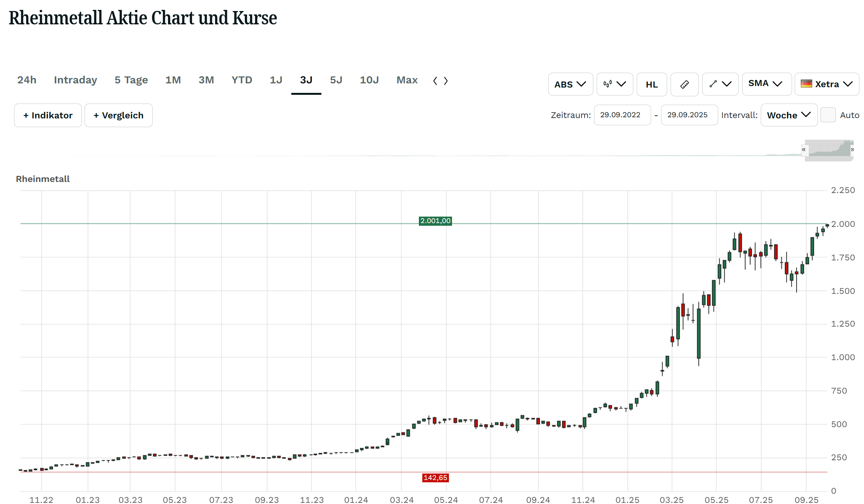Click the next period right chevron
The width and height of the screenshot is (864, 504).
tap(446, 81)
